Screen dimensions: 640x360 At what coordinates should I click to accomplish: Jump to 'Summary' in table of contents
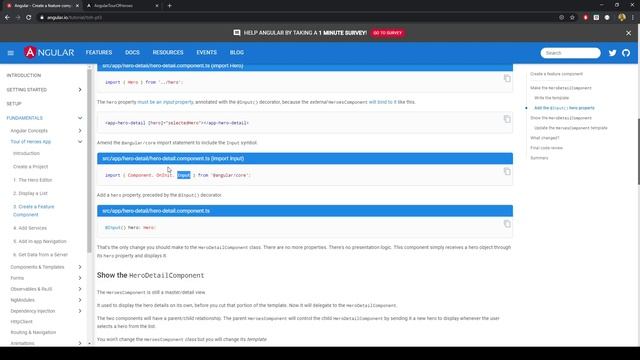(x=539, y=158)
